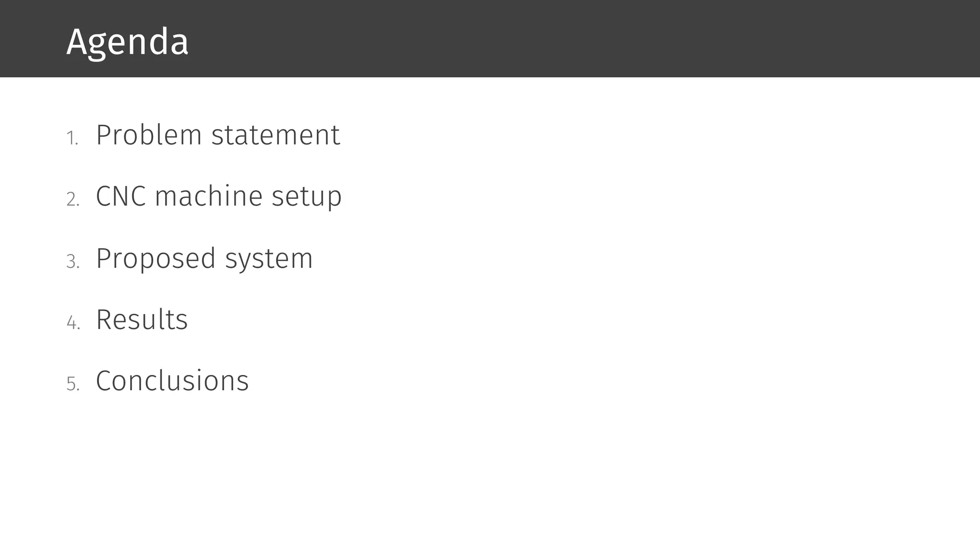Click list number 2 marker
This screenshot has height=551, width=980.
click(x=73, y=199)
